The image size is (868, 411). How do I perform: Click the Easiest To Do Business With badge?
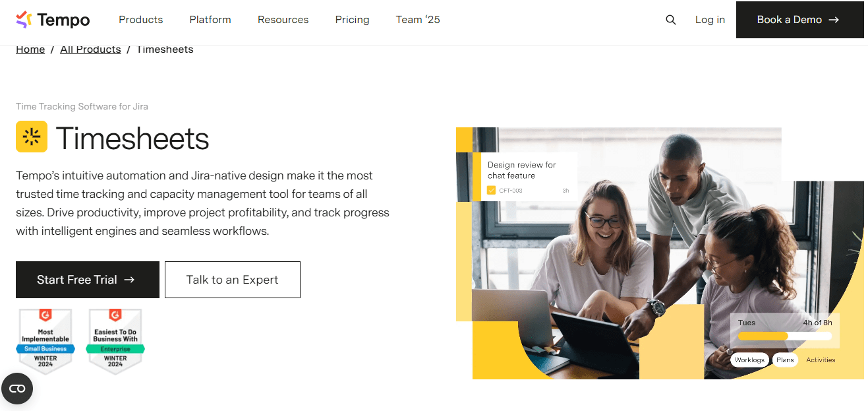[115, 341]
